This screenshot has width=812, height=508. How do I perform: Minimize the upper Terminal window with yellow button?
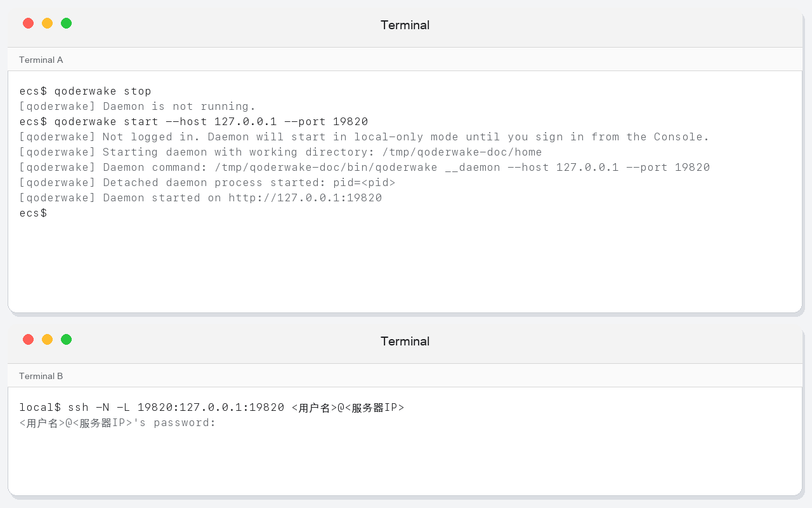(x=47, y=23)
